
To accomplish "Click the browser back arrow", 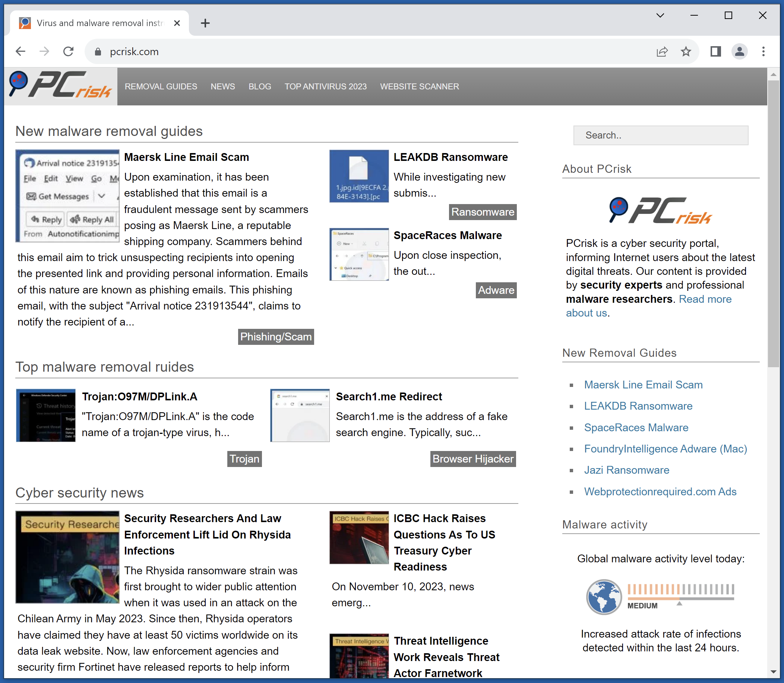I will (x=20, y=51).
